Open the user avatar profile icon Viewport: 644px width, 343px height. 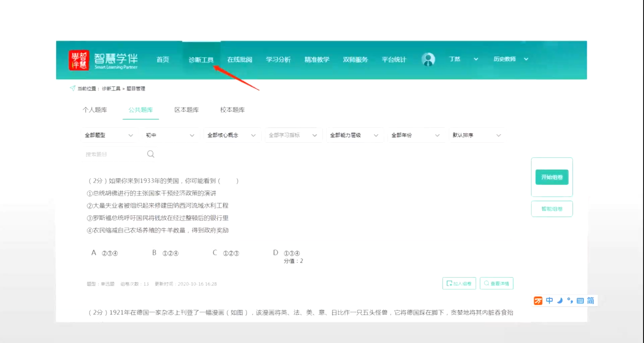tap(428, 59)
